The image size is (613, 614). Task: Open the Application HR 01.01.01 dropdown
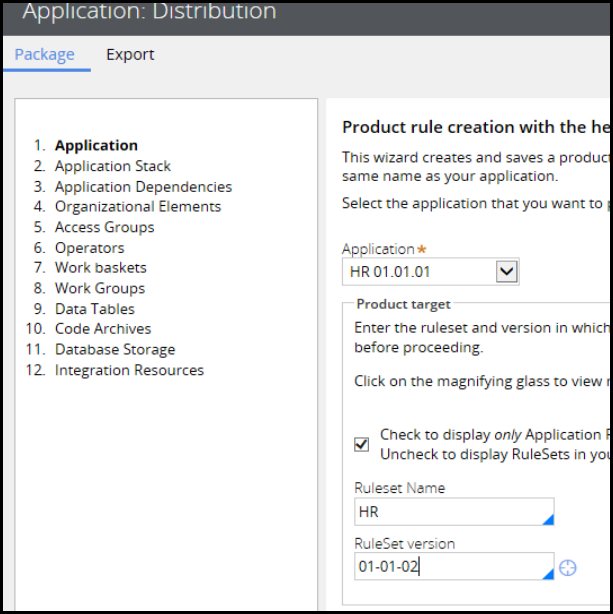(506, 272)
